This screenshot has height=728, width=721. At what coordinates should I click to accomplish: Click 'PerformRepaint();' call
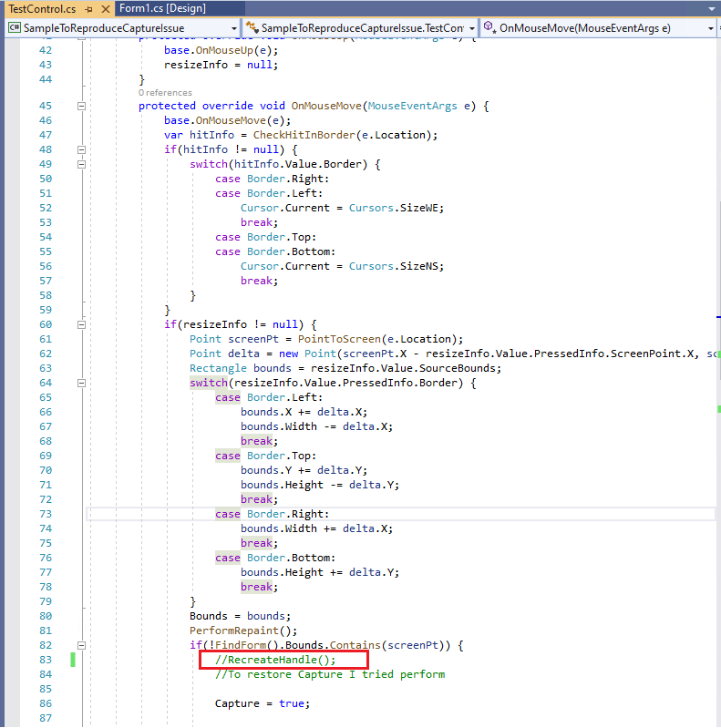pyautogui.click(x=243, y=631)
